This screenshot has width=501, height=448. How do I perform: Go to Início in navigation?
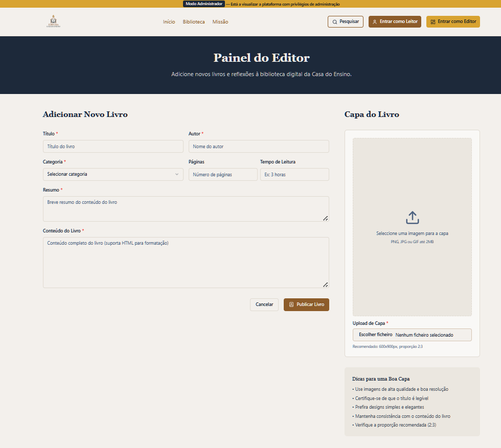point(169,22)
